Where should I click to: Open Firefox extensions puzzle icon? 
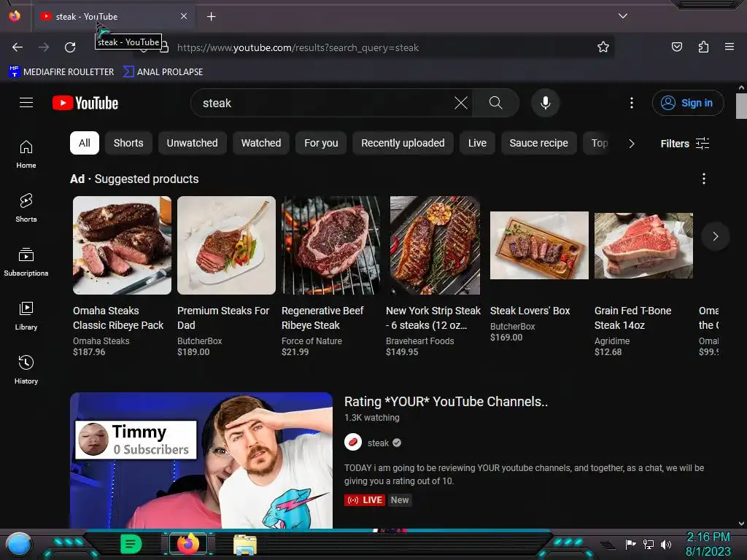point(703,47)
